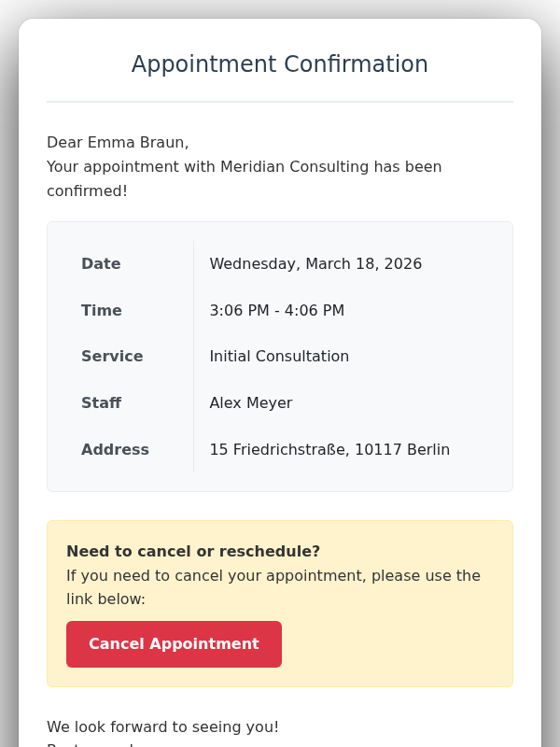Select the address 15 Friedrichstraße, 10117 Berlin
Viewport: 560px width, 747px height.
pos(329,449)
